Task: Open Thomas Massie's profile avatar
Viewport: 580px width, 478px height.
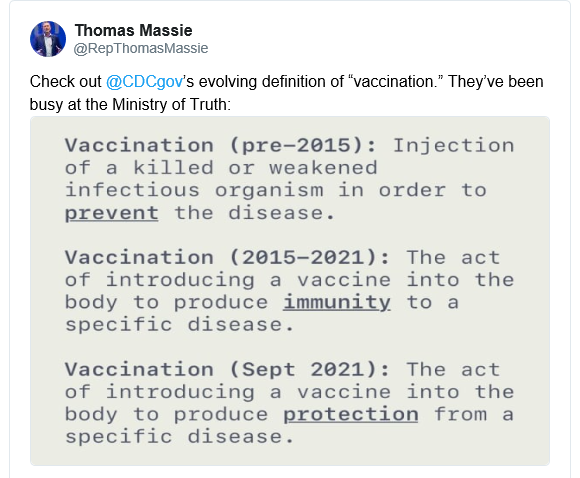Action: coord(48,39)
